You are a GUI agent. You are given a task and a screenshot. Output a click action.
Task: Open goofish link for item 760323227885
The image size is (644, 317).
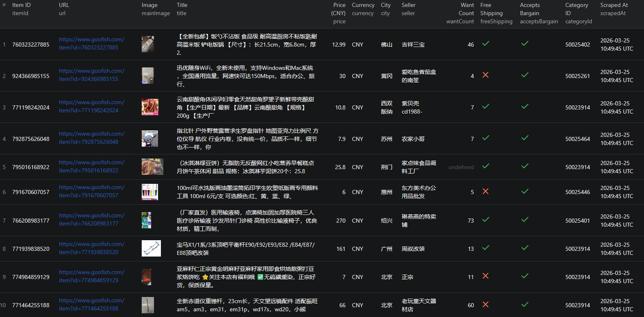[x=91, y=43]
